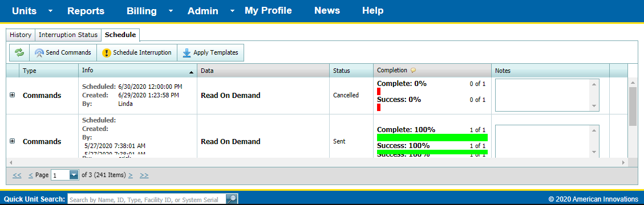This screenshot has height=205, width=644.
Task: Open the page number dropdown
Action: tap(74, 175)
